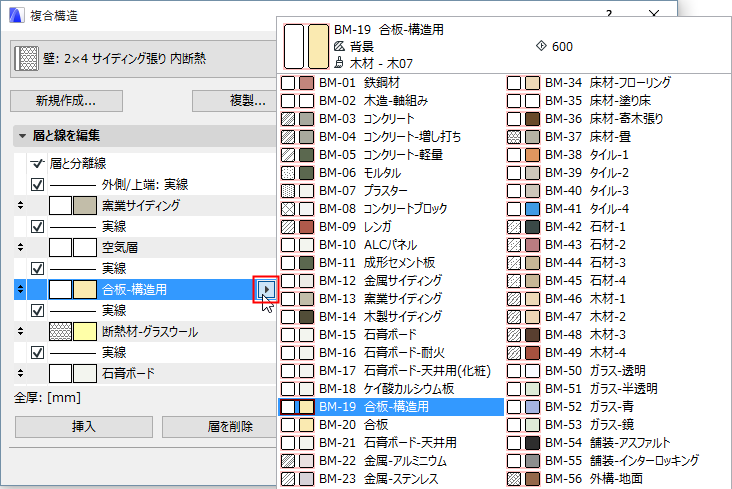Image resolution: width=732 pixels, height=489 pixels.
Task: Click the brown color icon of BM-36 床材-寄木張り
Action: (x=533, y=119)
